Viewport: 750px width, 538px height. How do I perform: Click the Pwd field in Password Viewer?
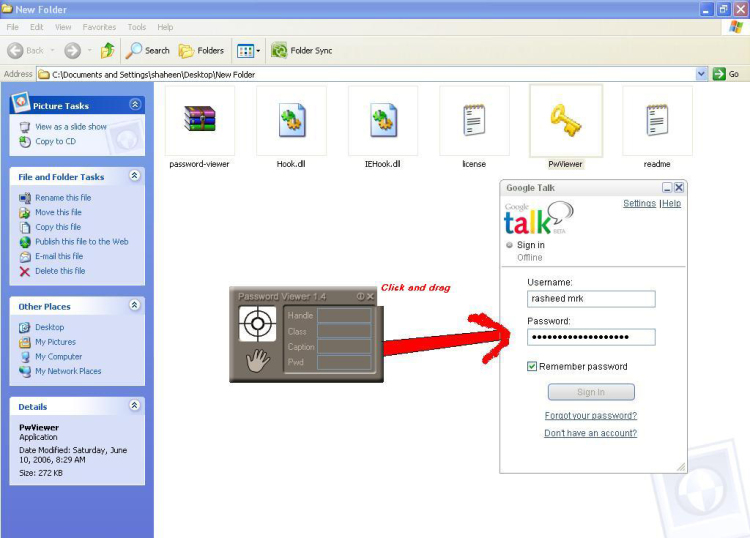pyautogui.click(x=344, y=362)
